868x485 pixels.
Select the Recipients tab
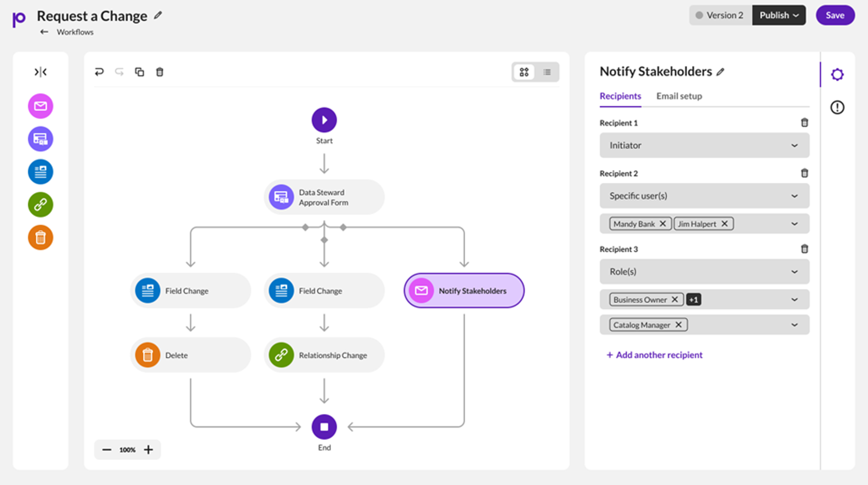(621, 96)
